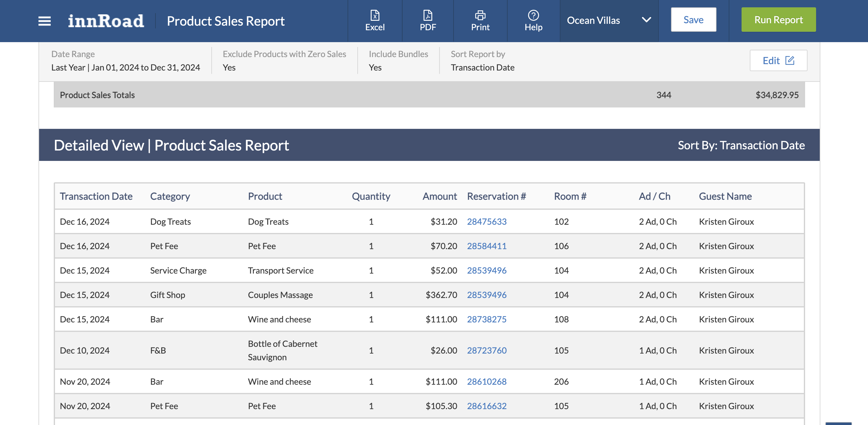Viewport: 868px width, 425px height.
Task: Export report to Excel
Action: click(x=375, y=20)
